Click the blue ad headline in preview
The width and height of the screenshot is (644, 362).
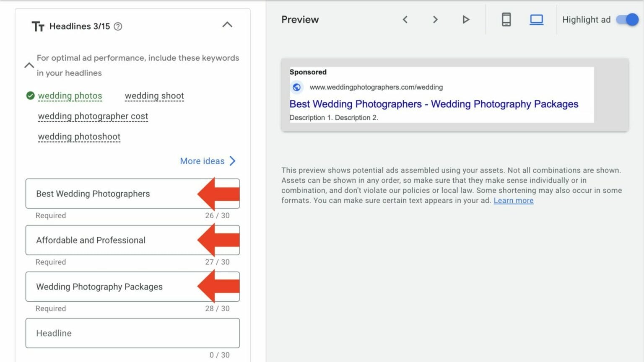point(434,104)
